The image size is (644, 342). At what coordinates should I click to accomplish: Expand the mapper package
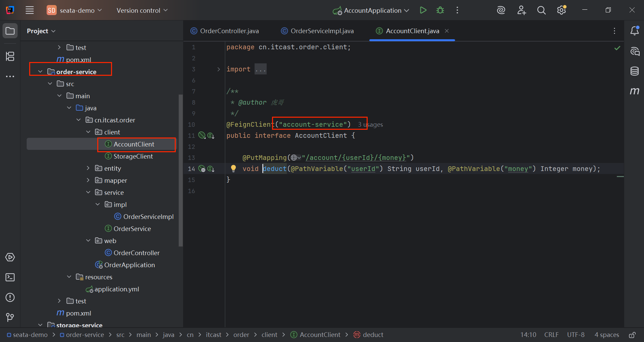click(88, 180)
